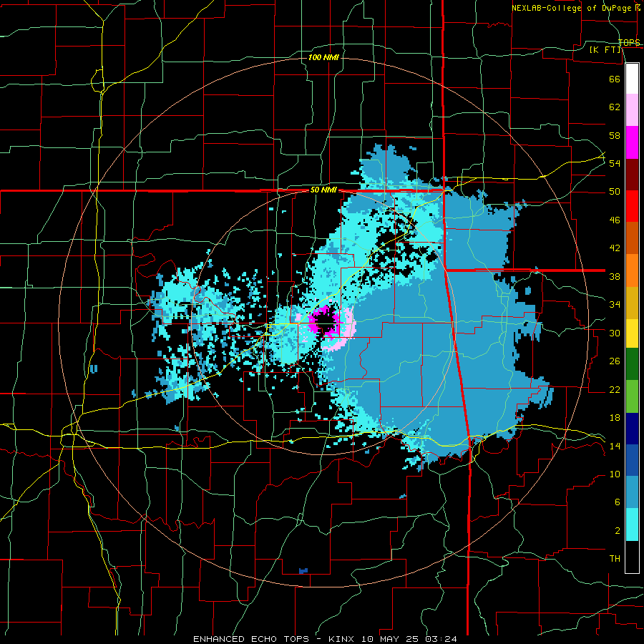Click the light pink legend swatch
This screenshot has height=644, width=644.
click(x=632, y=109)
